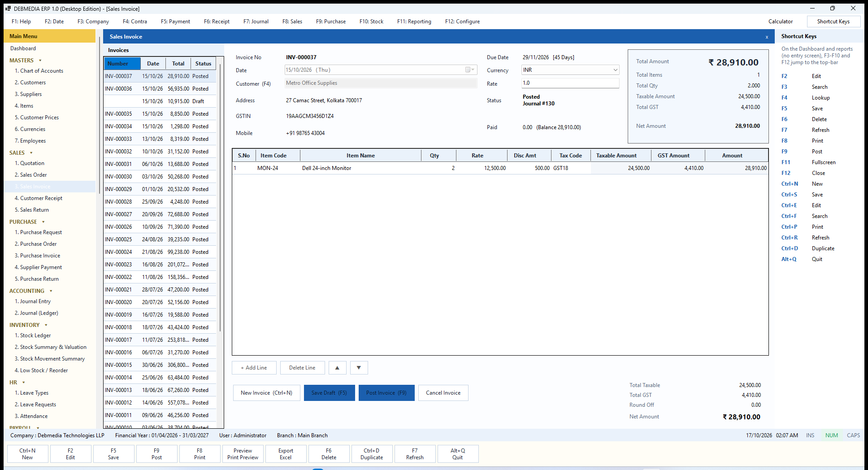Click the Customer field Metro Office Supplies
Viewport: 868px width, 470px height.
click(x=381, y=83)
